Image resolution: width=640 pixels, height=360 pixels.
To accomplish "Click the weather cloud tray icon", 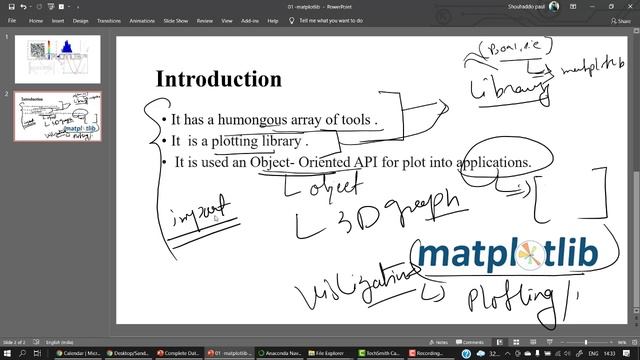I will (481, 353).
